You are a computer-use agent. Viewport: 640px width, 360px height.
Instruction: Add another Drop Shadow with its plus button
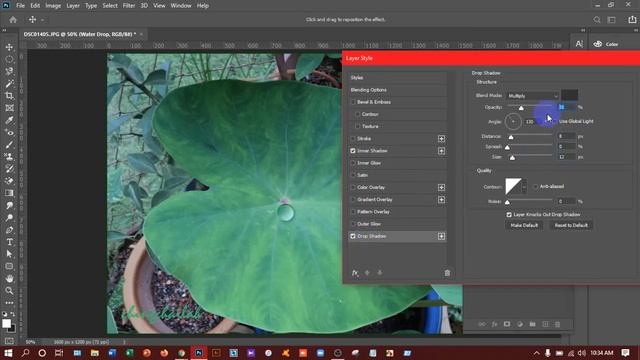click(x=441, y=236)
